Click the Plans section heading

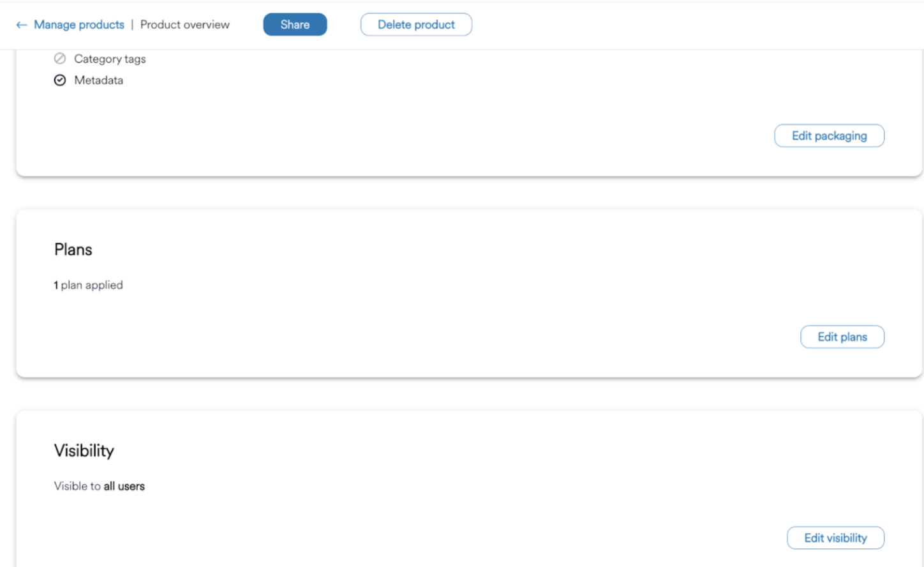73,250
